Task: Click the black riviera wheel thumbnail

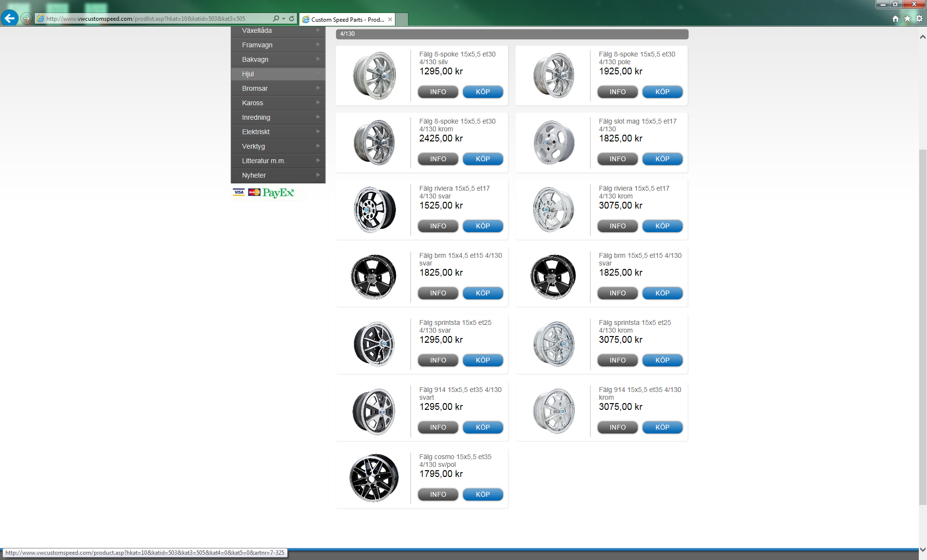Action: 374,210
